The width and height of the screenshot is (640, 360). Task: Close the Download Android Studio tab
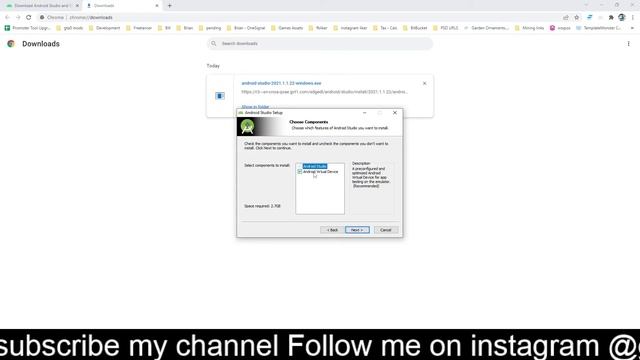[x=77, y=6]
